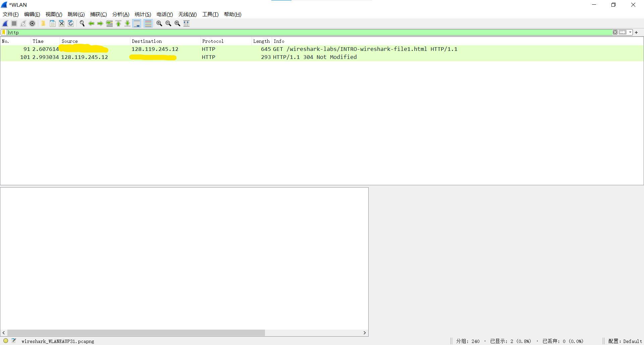Open the 统计(S) menu
The image size is (644, 345).
(143, 14)
